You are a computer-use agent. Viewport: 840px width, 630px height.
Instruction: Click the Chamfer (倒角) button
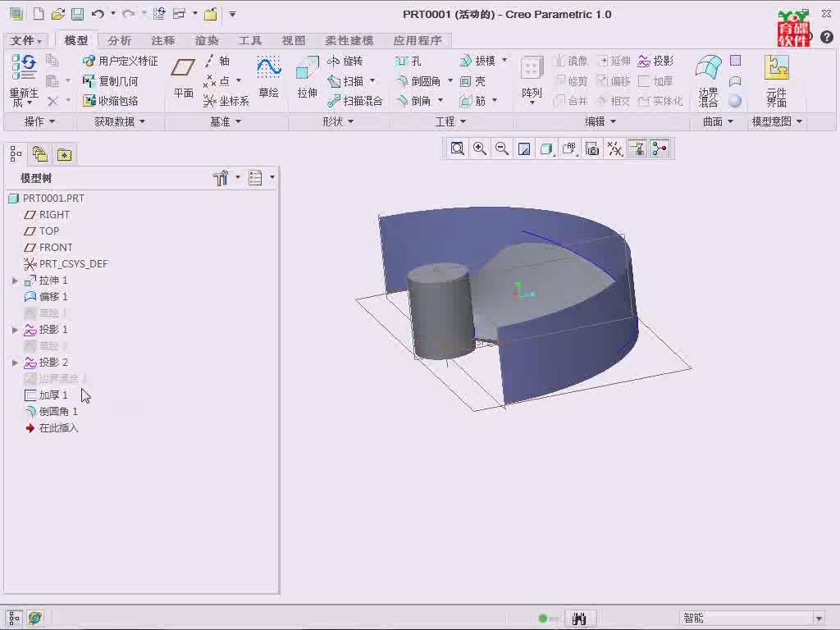point(414,101)
